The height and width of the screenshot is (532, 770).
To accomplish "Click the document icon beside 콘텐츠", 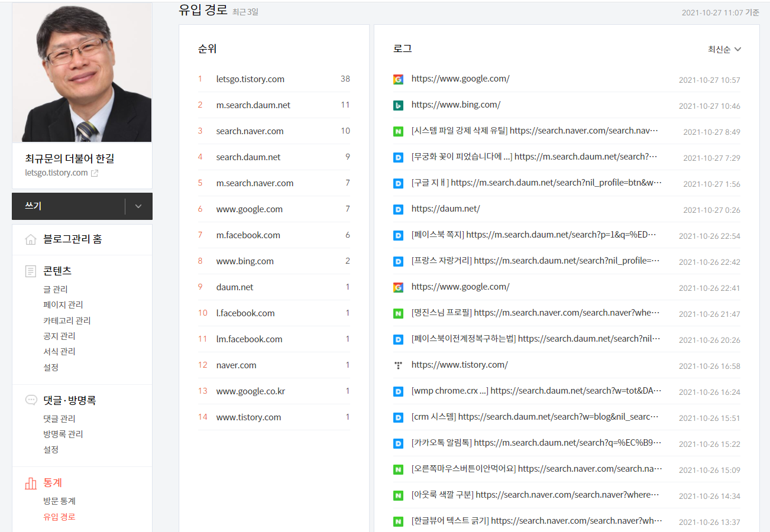I will (x=31, y=271).
